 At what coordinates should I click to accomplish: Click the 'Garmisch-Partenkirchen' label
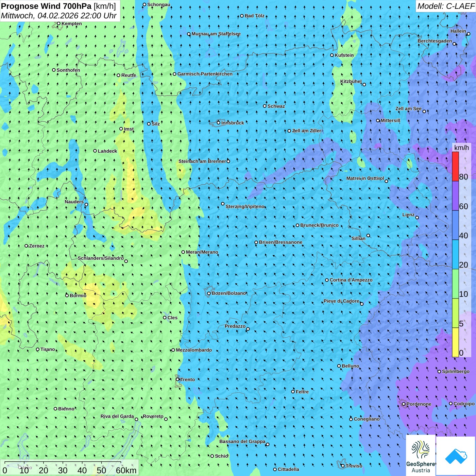click(x=205, y=74)
